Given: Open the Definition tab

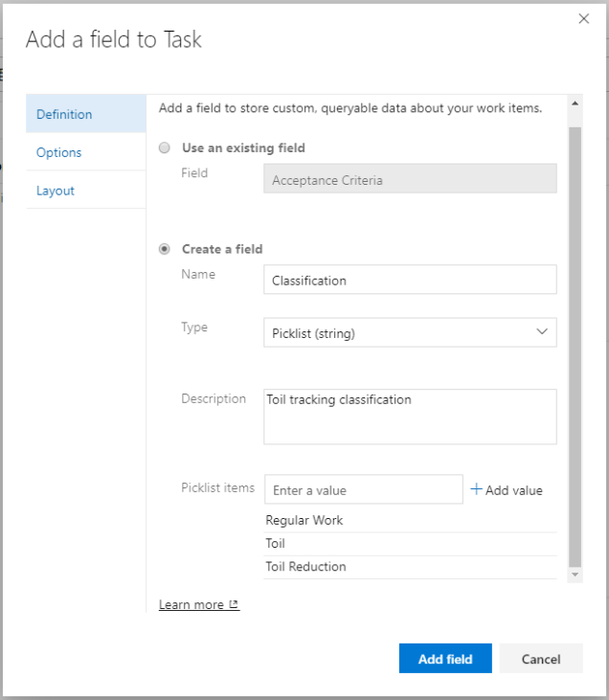Looking at the screenshot, I should 86,114.
